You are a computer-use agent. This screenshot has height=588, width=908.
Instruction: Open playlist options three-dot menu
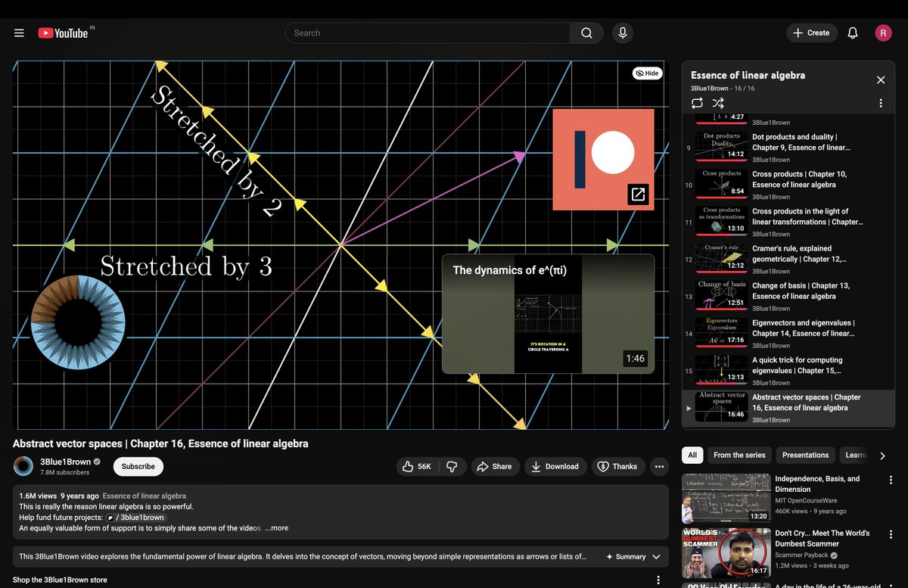pyautogui.click(x=881, y=103)
